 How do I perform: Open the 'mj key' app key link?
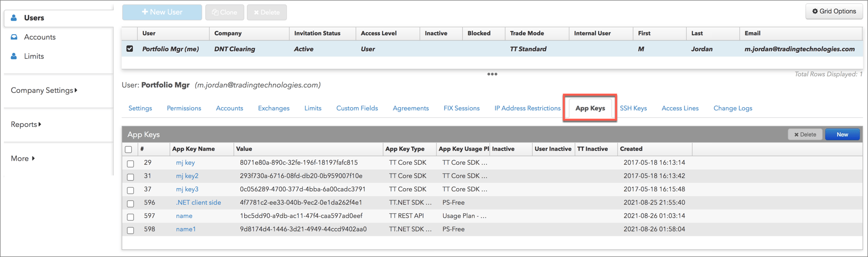[x=185, y=163]
